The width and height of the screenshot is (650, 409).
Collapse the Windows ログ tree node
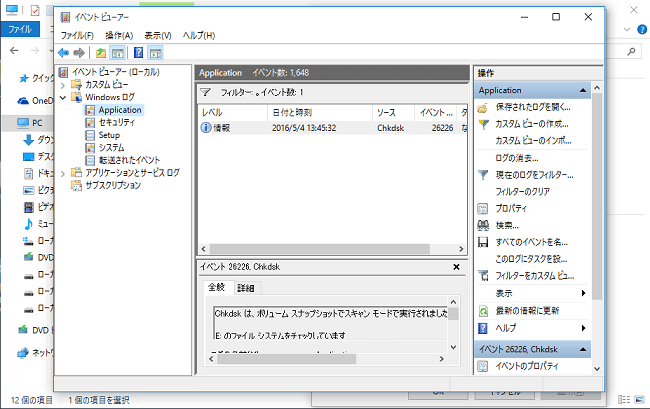click(63, 98)
